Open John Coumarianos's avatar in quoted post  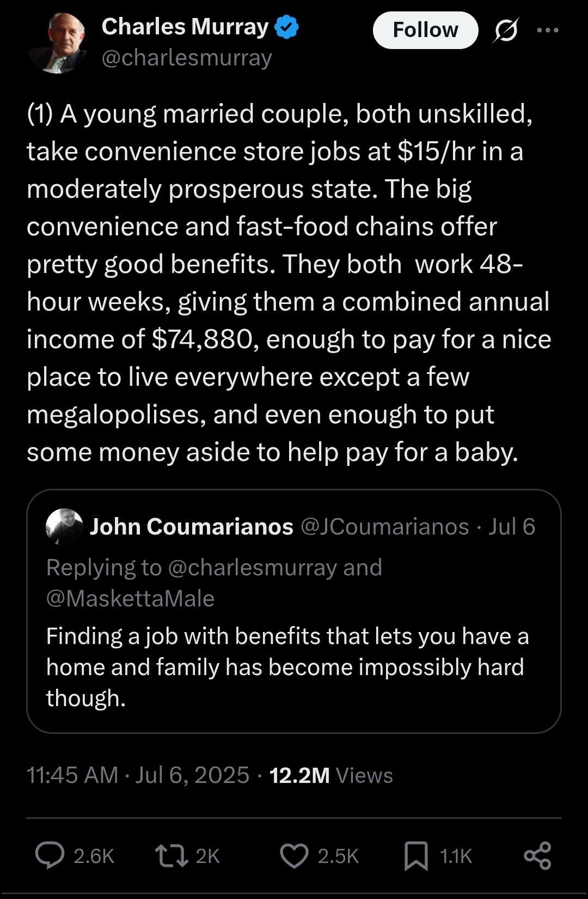point(64,527)
